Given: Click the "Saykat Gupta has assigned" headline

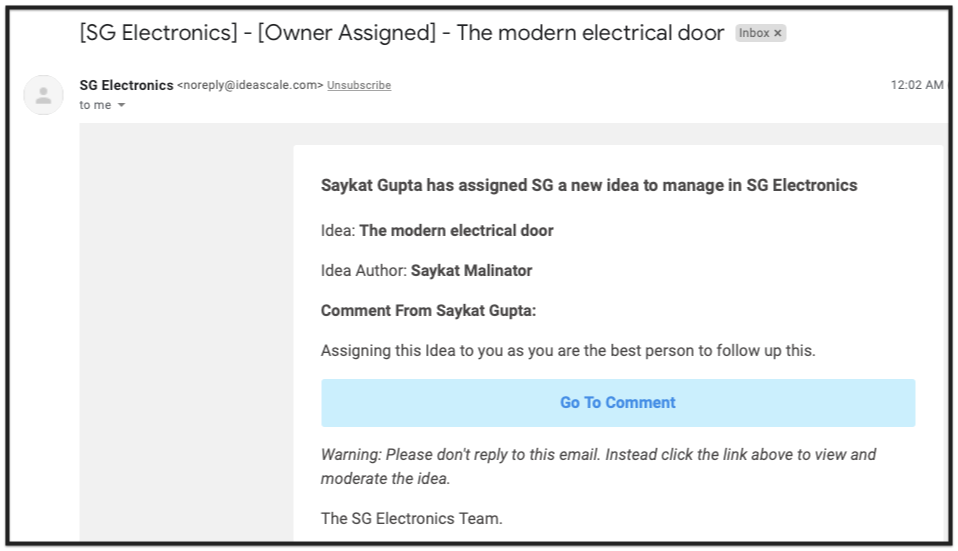Looking at the screenshot, I should pos(589,185).
